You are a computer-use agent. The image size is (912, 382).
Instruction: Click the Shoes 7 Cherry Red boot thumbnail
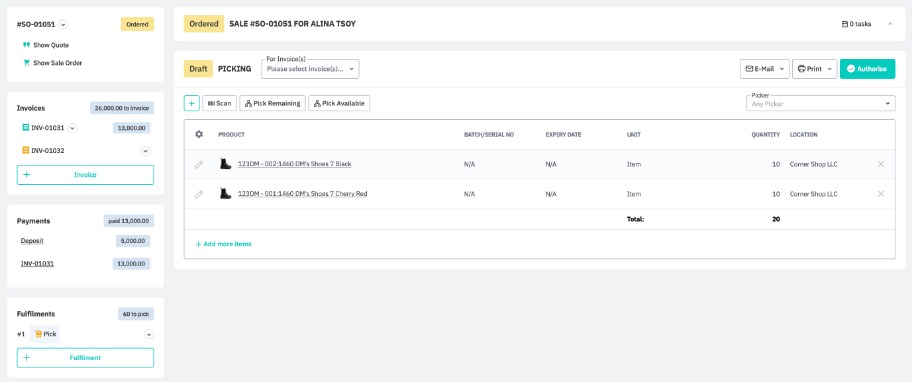coord(226,194)
